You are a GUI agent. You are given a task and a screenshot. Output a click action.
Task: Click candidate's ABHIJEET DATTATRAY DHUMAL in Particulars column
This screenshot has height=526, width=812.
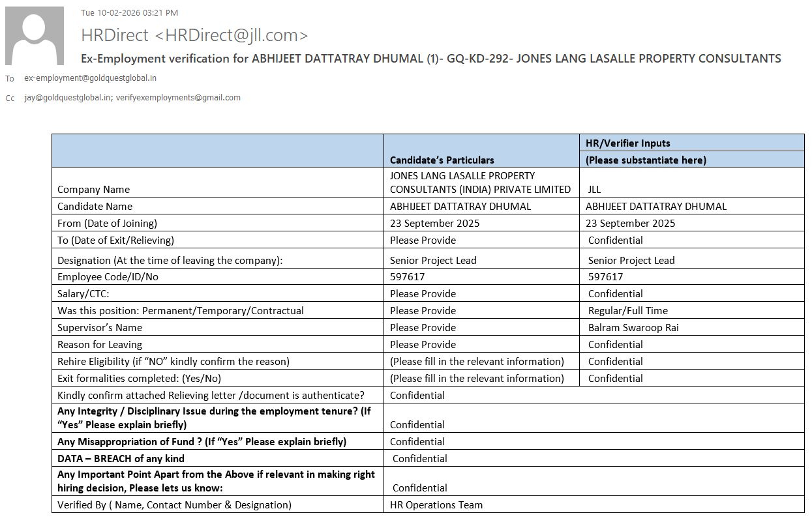tap(460, 207)
